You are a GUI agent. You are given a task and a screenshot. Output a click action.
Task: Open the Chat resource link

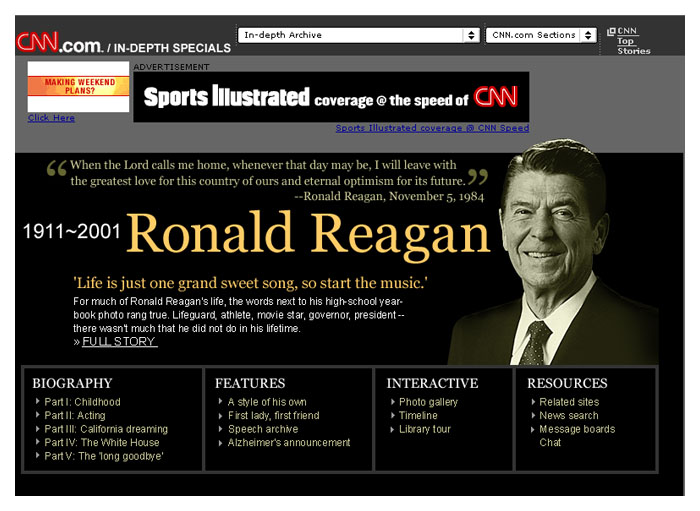pos(550,443)
